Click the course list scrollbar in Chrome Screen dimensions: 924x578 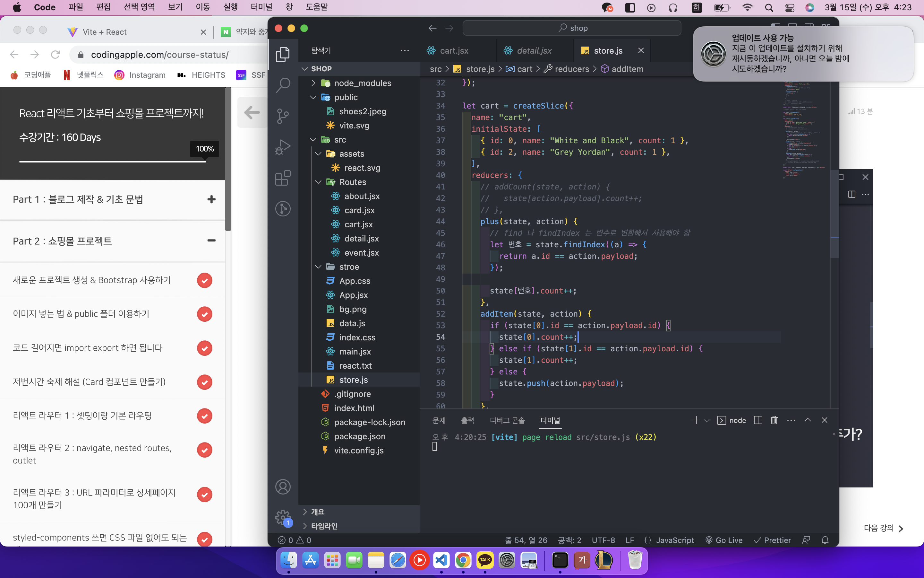(228, 159)
